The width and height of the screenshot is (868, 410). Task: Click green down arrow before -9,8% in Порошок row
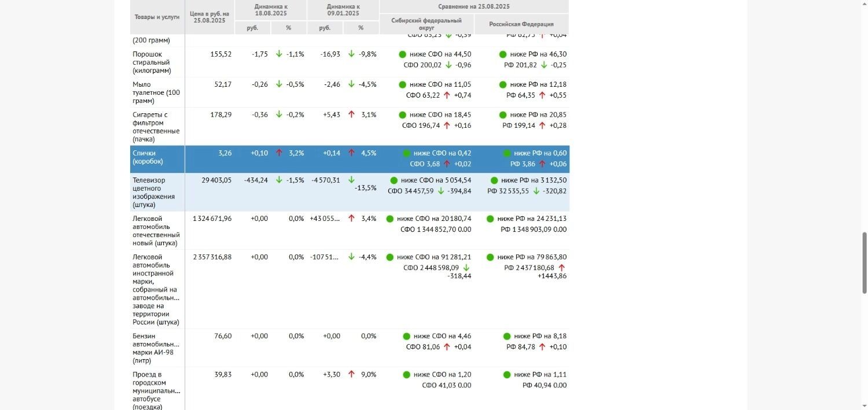pyautogui.click(x=351, y=54)
